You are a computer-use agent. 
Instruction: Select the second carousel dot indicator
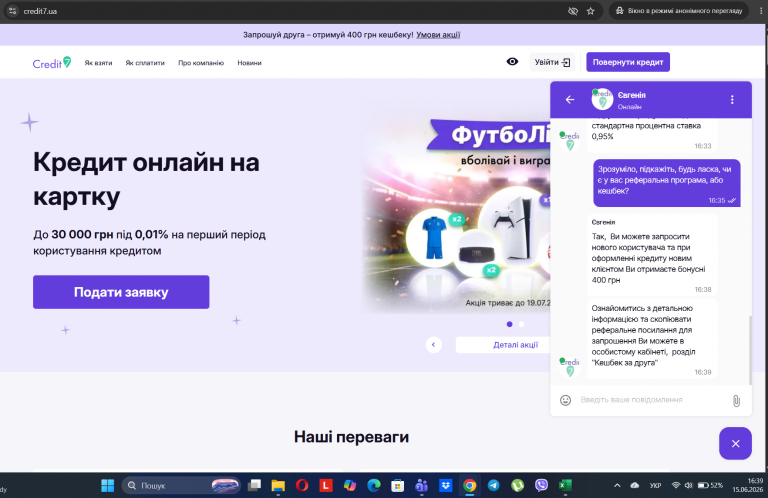(522, 324)
